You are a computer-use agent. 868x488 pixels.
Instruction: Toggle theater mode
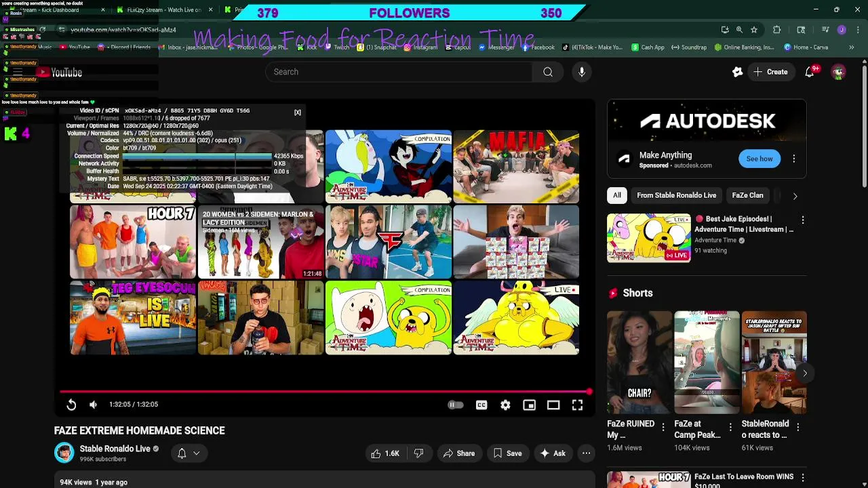[x=553, y=405]
